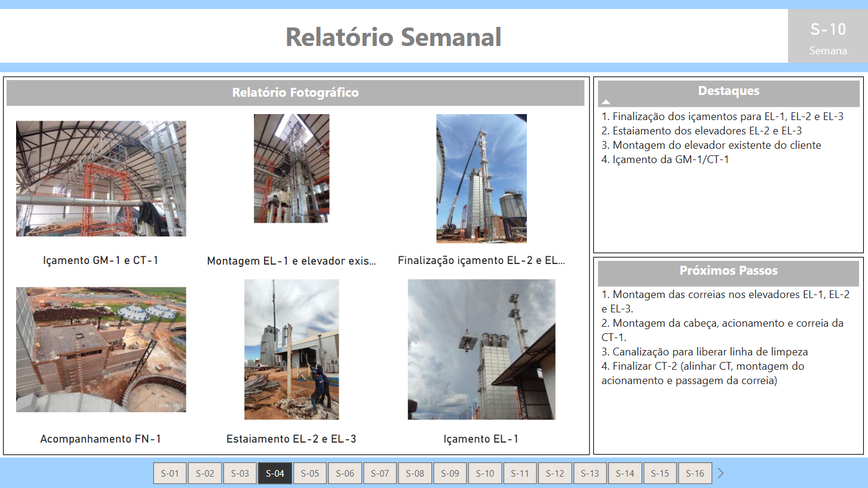Image resolution: width=868 pixels, height=488 pixels.
Task: Click the right chevron after week S-16
Action: click(x=720, y=473)
